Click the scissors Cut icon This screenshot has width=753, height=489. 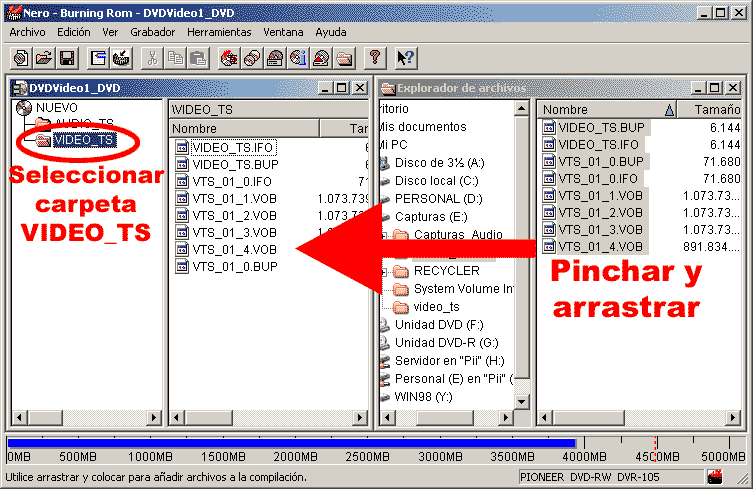click(153, 57)
